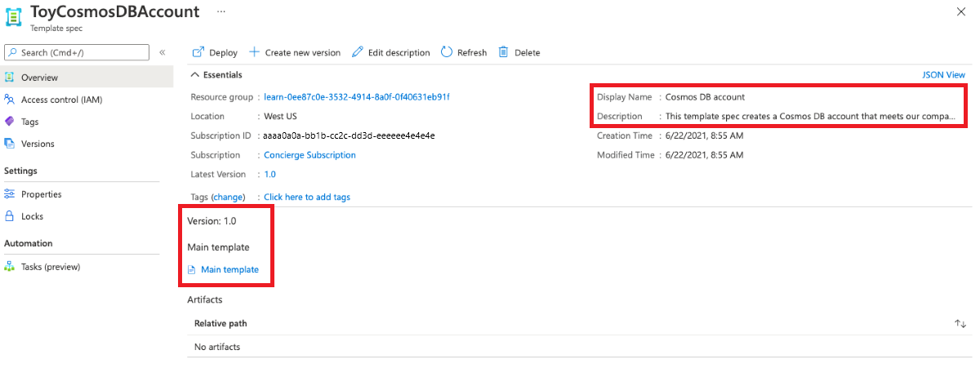Viewport: 980px width, 368px height.
Task: Click the search magnifier icon
Action: pos(12,52)
